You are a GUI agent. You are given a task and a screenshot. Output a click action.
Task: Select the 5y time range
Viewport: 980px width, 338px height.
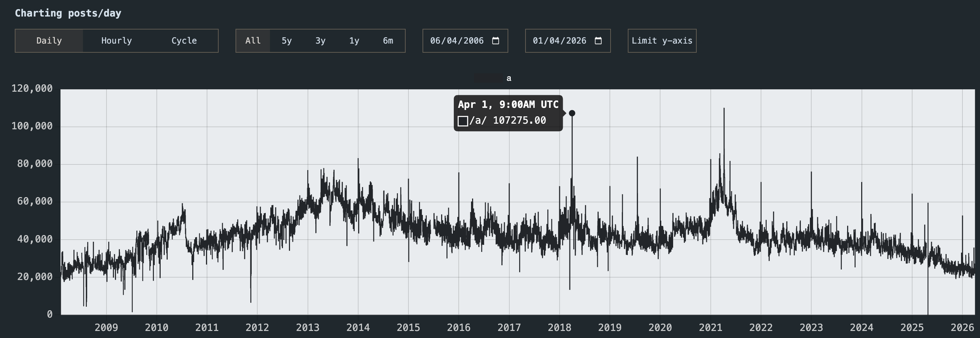click(x=286, y=41)
